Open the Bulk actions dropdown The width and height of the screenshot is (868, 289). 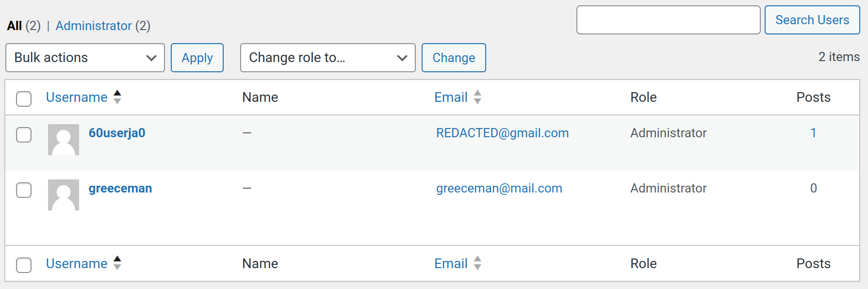click(85, 58)
